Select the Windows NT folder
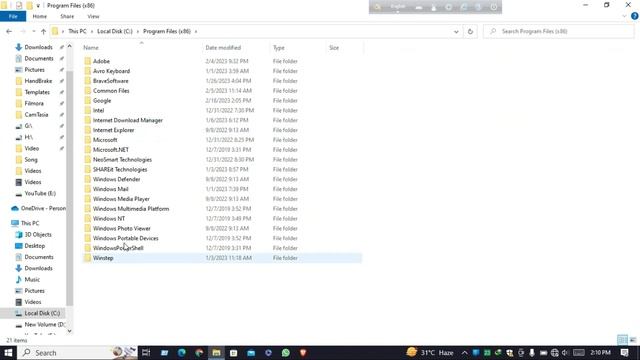This screenshot has width=640, height=360. pos(109,218)
